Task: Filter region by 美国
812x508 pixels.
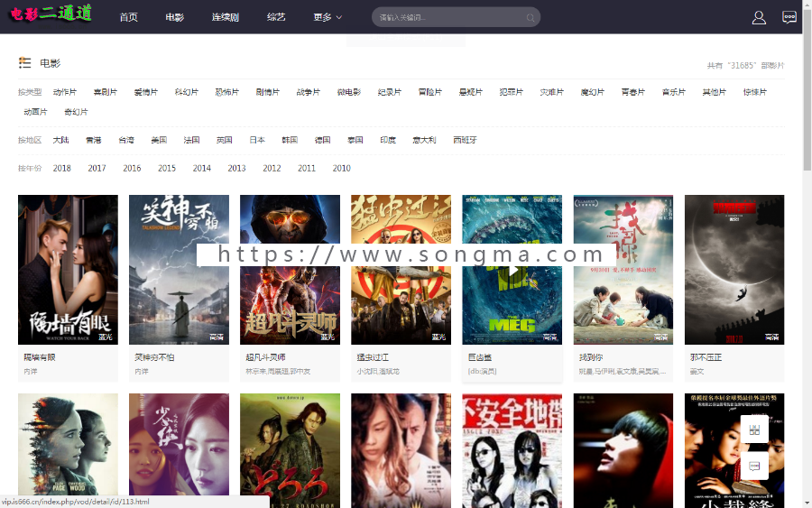Action: pos(159,141)
